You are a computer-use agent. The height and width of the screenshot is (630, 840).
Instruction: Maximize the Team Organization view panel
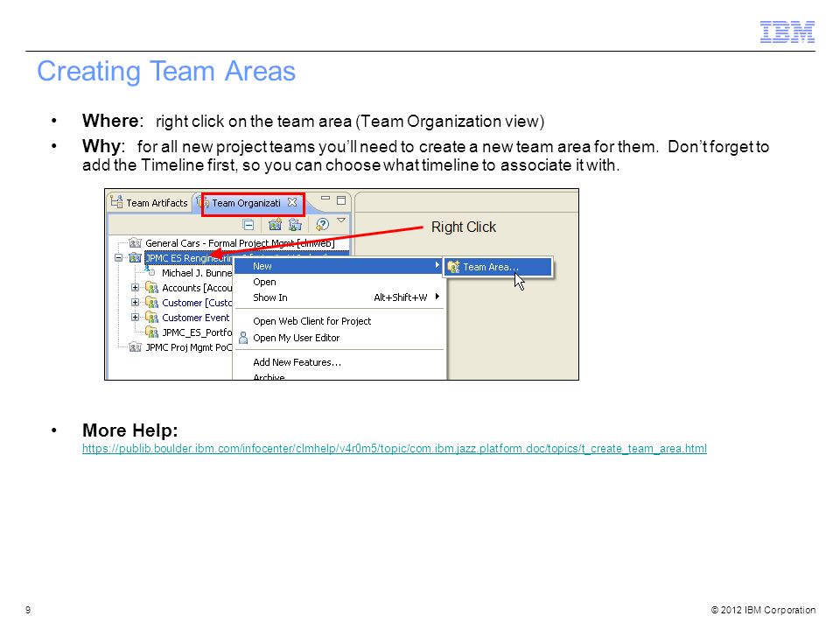point(341,200)
